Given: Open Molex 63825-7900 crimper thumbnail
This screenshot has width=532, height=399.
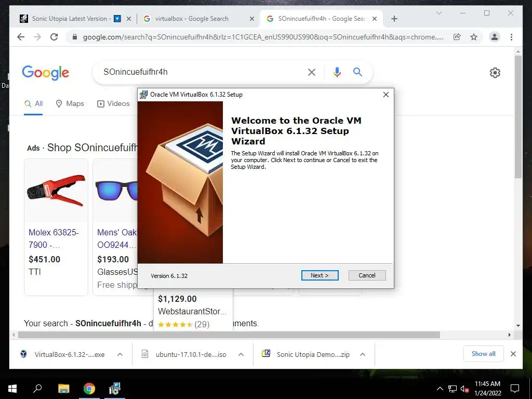Looking at the screenshot, I should tap(56, 191).
